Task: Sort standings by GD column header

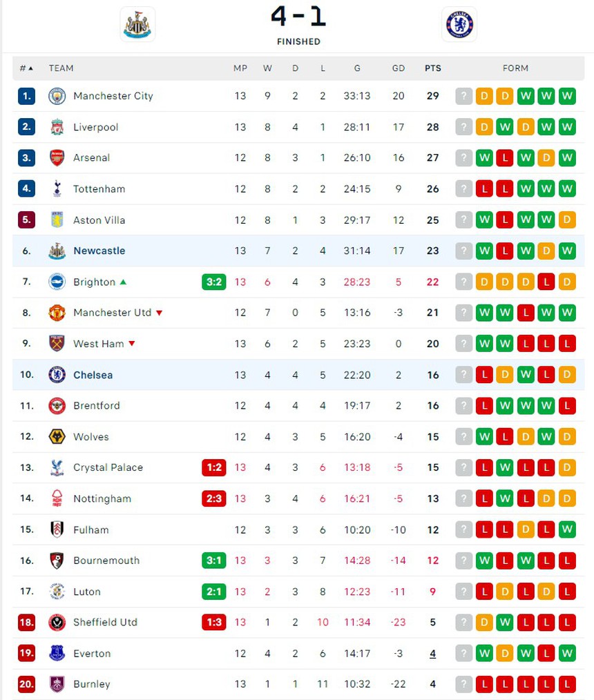Action: (399, 68)
